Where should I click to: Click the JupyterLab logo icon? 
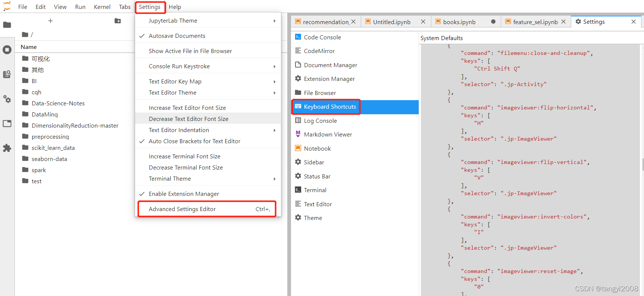tap(7, 6)
